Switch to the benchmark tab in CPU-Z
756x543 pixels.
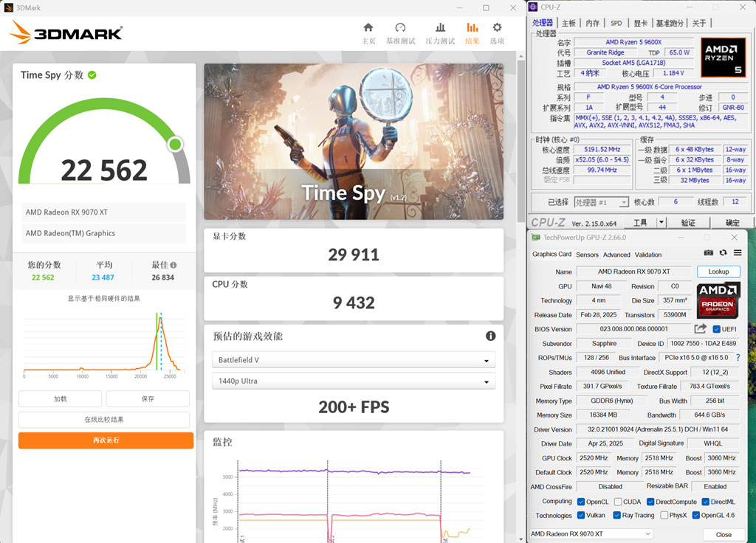(669, 23)
